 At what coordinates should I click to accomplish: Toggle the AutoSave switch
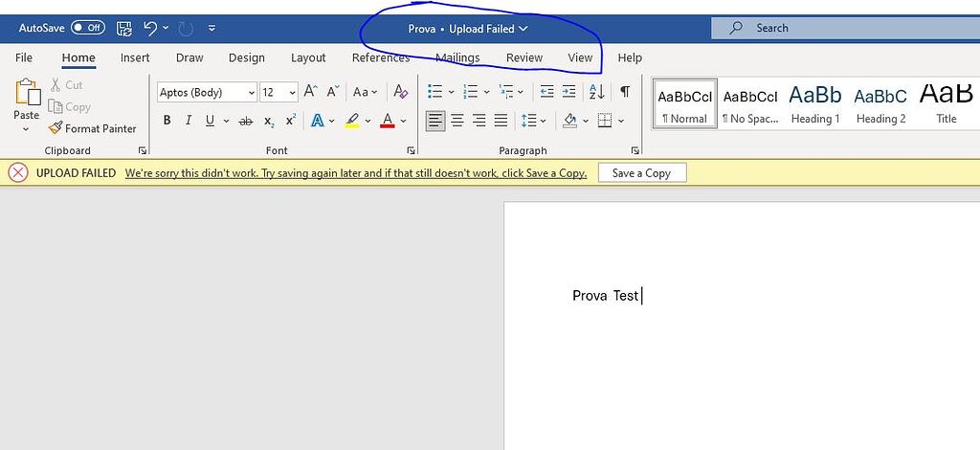(x=87, y=28)
